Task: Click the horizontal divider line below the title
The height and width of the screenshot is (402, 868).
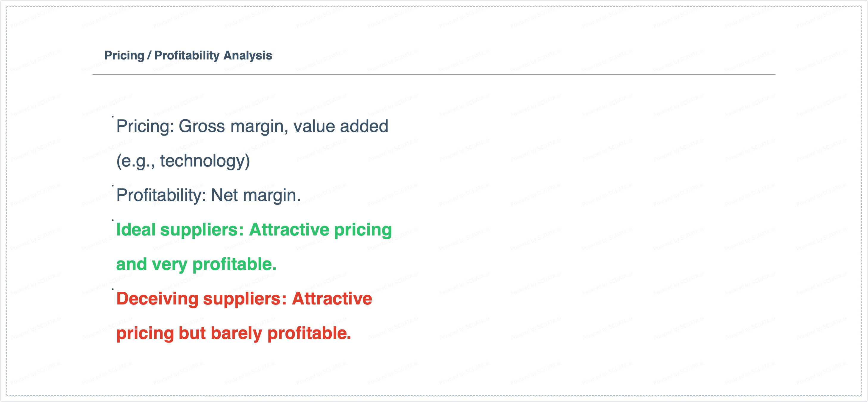Action: [434, 75]
